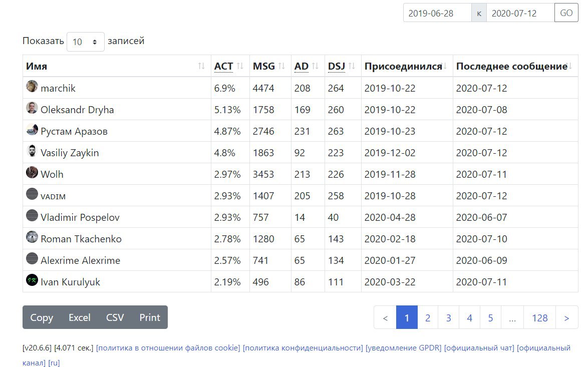Sort table by Присоединился column
Image resolution: width=588 pixels, height=367 pixels.
click(x=407, y=66)
